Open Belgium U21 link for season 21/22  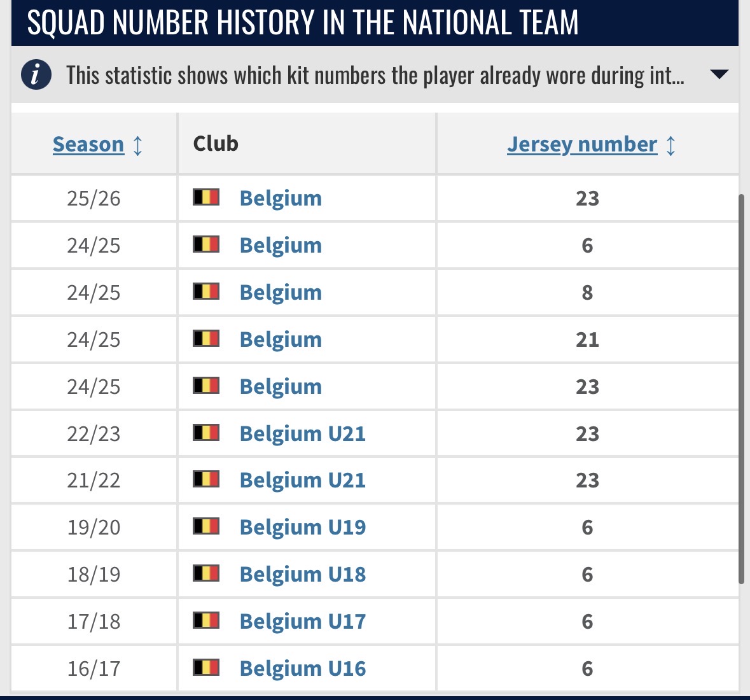tap(302, 480)
